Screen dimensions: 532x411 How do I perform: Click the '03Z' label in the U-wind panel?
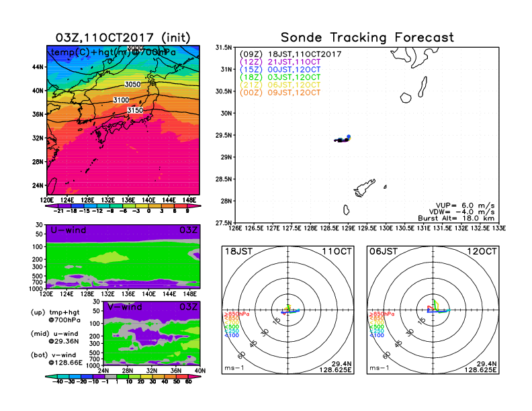[x=188, y=230]
